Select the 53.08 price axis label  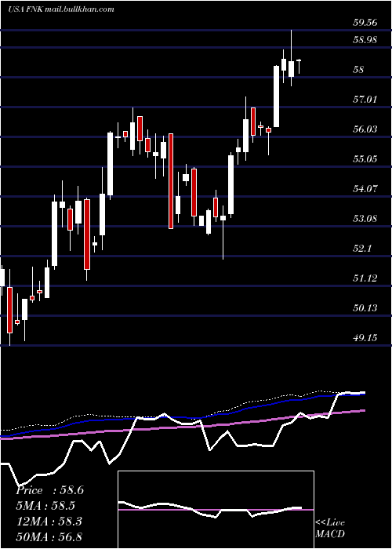pyautogui.click(x=365, y=219)
